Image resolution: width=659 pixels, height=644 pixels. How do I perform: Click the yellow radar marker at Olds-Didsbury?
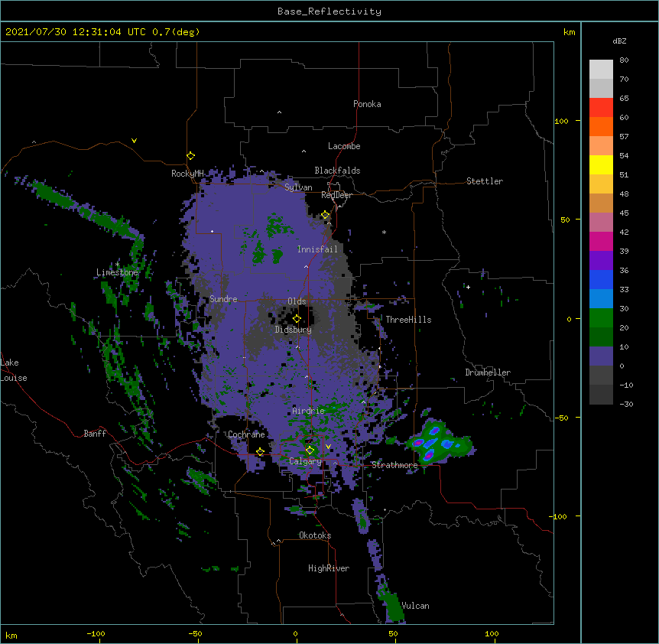297,319
